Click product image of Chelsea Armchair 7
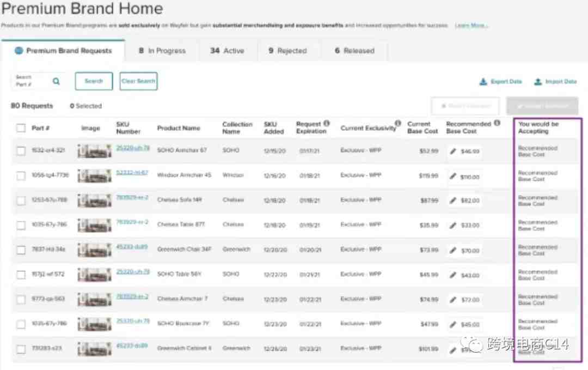Screen dimensions: 588x370 95,300
